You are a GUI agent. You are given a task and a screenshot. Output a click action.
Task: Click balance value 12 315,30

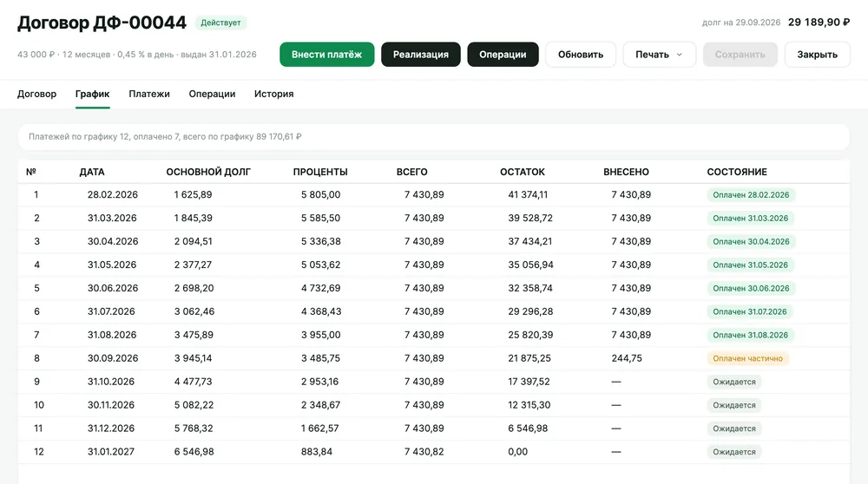coord(529,405)
